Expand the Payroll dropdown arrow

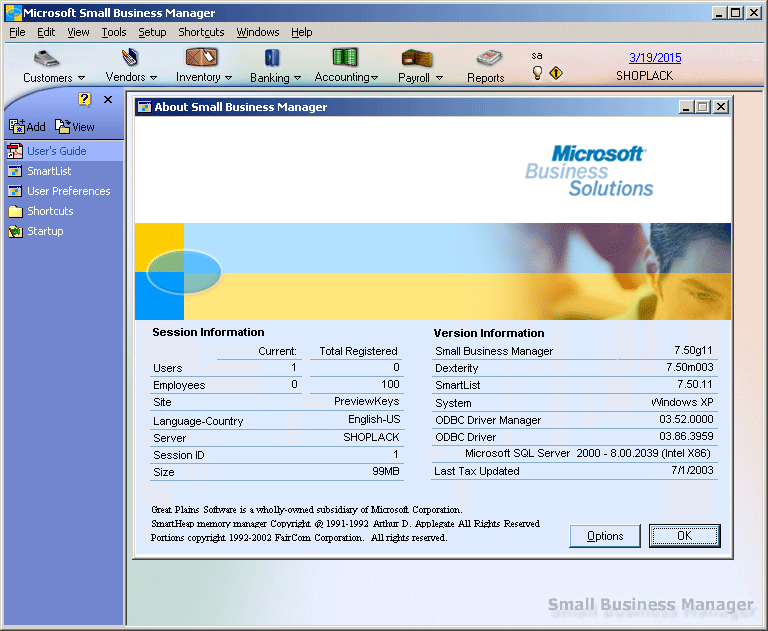439,78
